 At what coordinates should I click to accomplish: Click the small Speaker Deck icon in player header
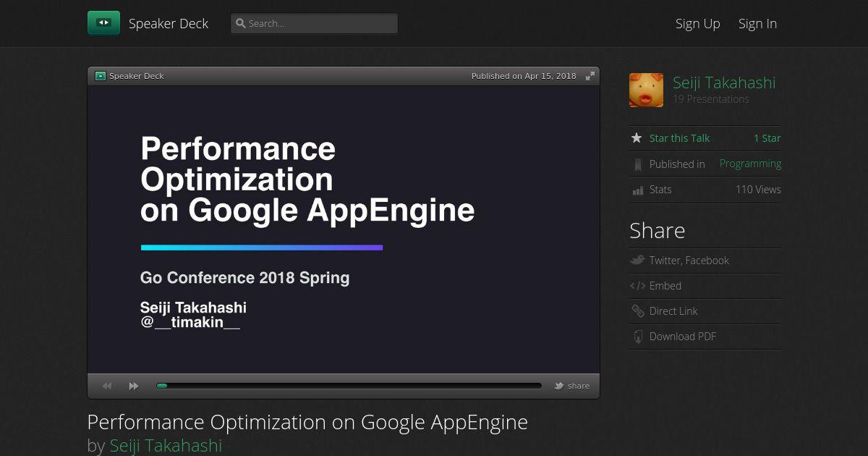coord(101,76)
